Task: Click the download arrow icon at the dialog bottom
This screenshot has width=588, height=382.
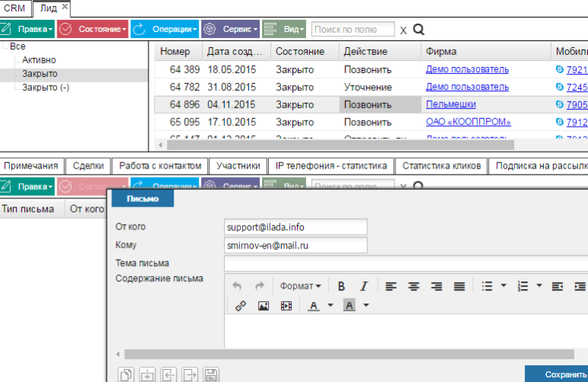Action: point(147,374)
